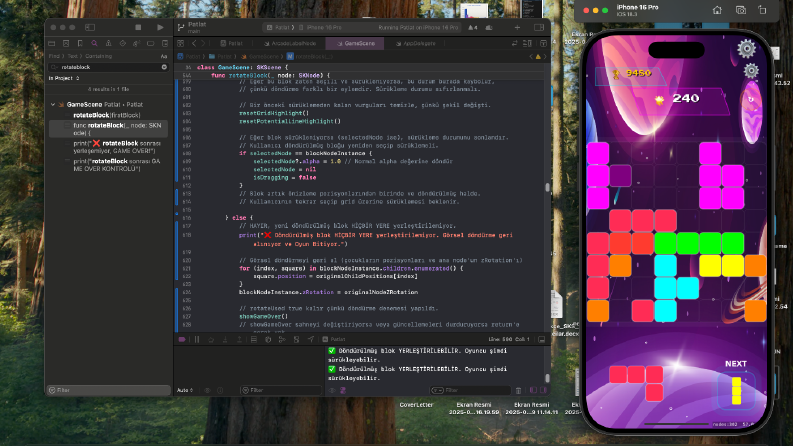Click the rotateblock search field

pos(108,67)
